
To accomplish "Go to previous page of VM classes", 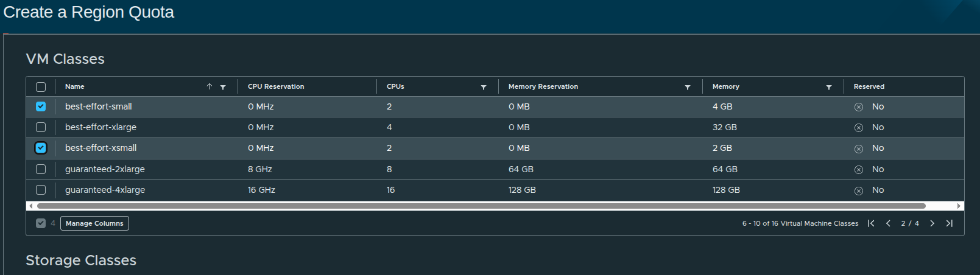I will [888, 223].
